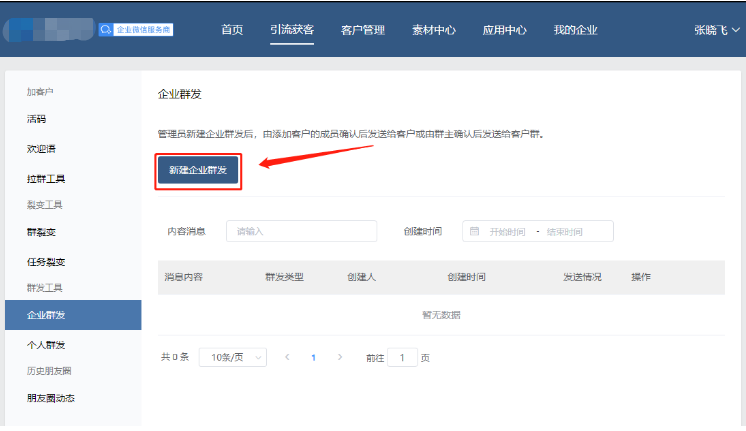Open the 素材中心 top menu
Image resolution: width=746 pixels, height=431 pixels.
coord(434,30)
